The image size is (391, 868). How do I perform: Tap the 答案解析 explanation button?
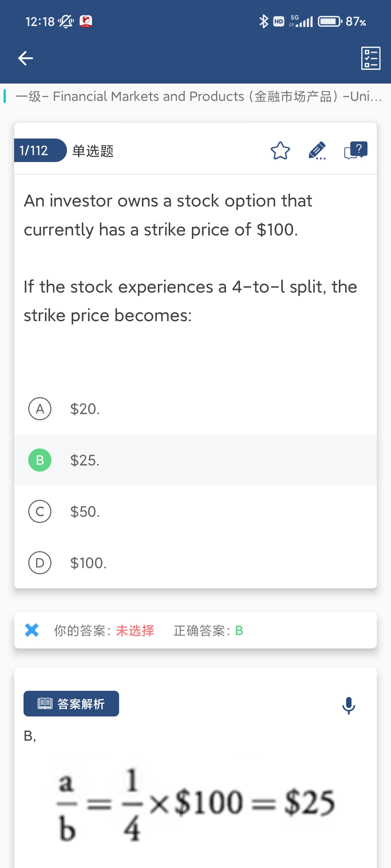(71, 704)
